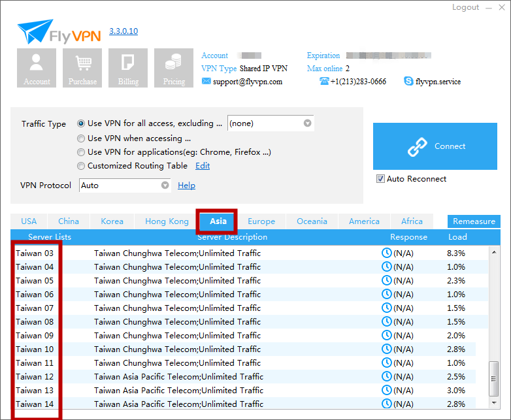Click clock icon in Taiwan 03 row

[x=386, y=253]
